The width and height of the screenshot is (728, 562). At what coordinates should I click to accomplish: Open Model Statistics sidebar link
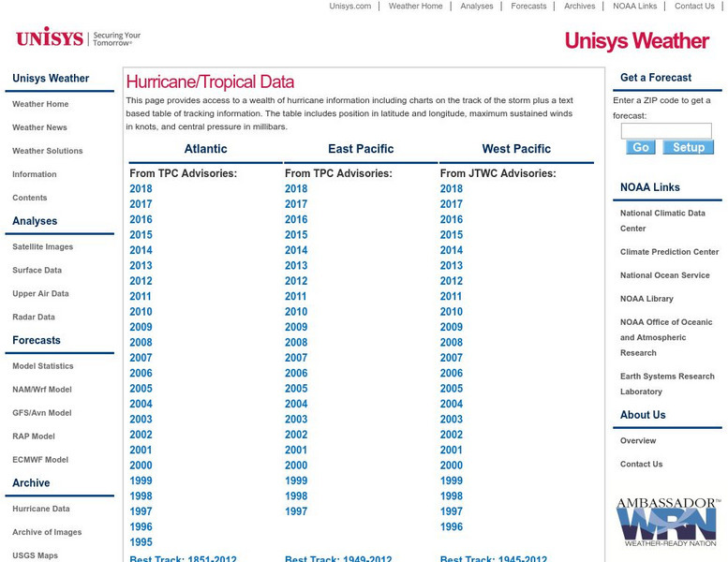pos(43,366)
